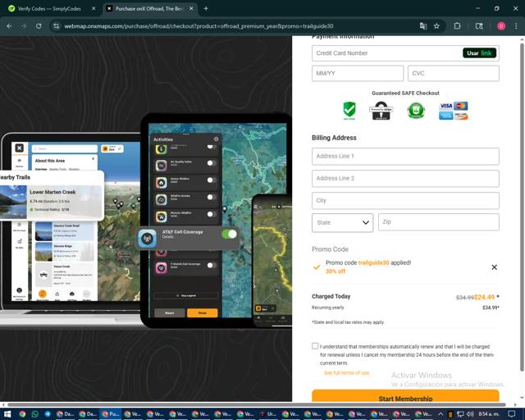Check the auto-renew membership agreement checkbox
525x420 pixels.
pos(315,346)
